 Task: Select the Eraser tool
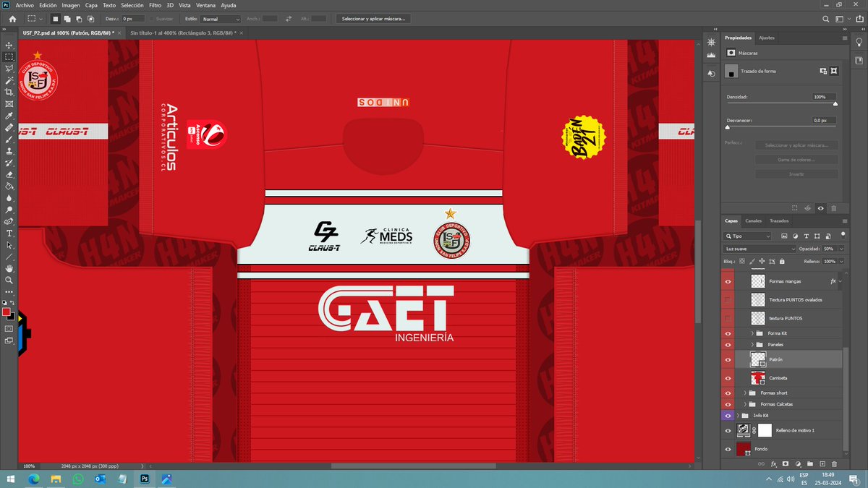tap(9, 174)
